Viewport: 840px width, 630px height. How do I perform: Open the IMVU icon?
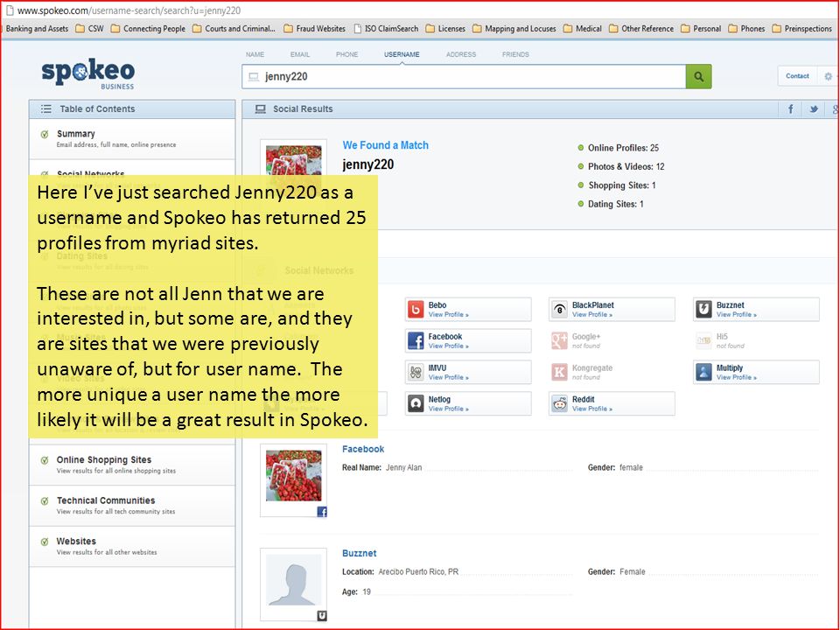coord(416,373)
